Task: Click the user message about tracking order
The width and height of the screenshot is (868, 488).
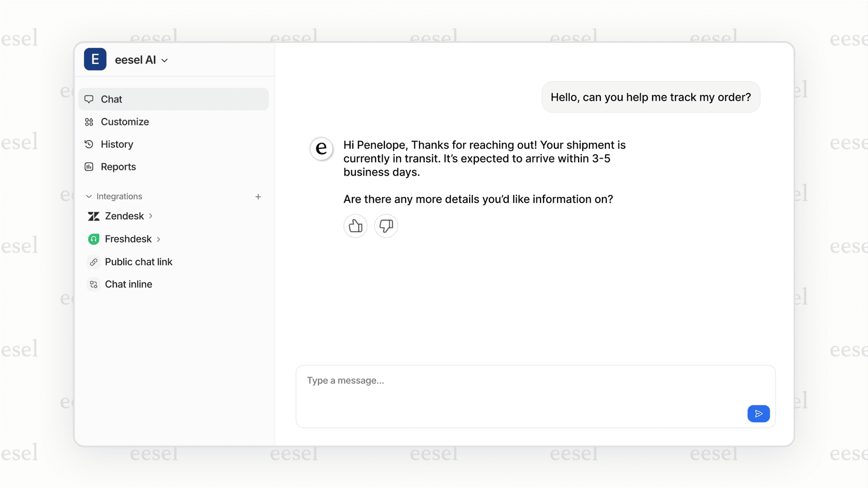Action: click(x=650, y=97)
